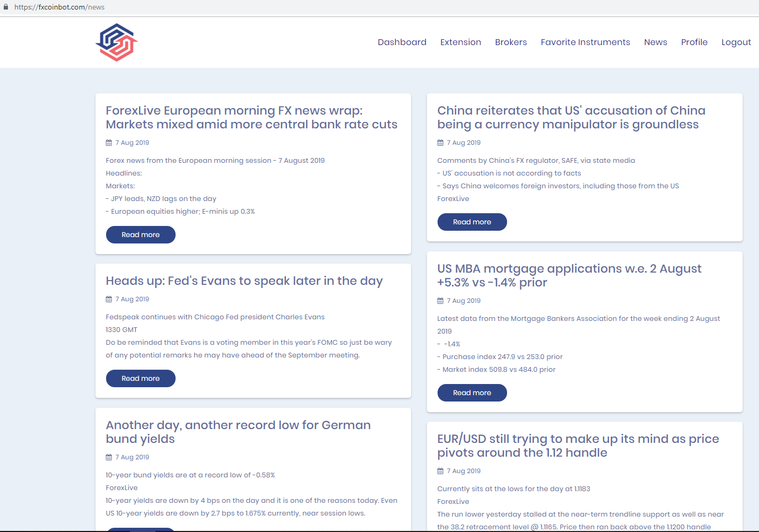Click calendar icon on EUR/USD card
Image resolution: width=759 pixels, height=532 pixels.
[440, 471]
